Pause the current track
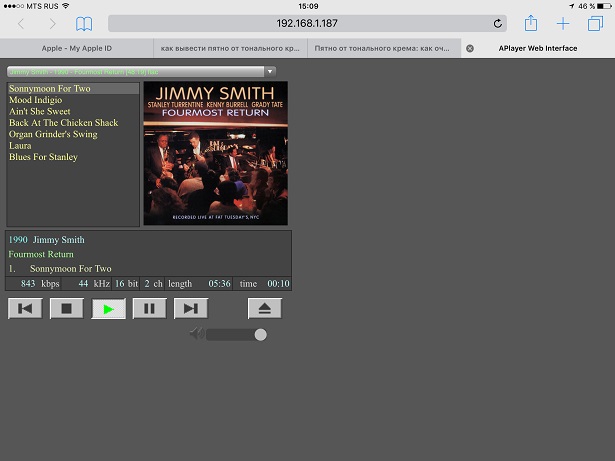This screenshot has height=461, width=615. click(x=149, y=308)
